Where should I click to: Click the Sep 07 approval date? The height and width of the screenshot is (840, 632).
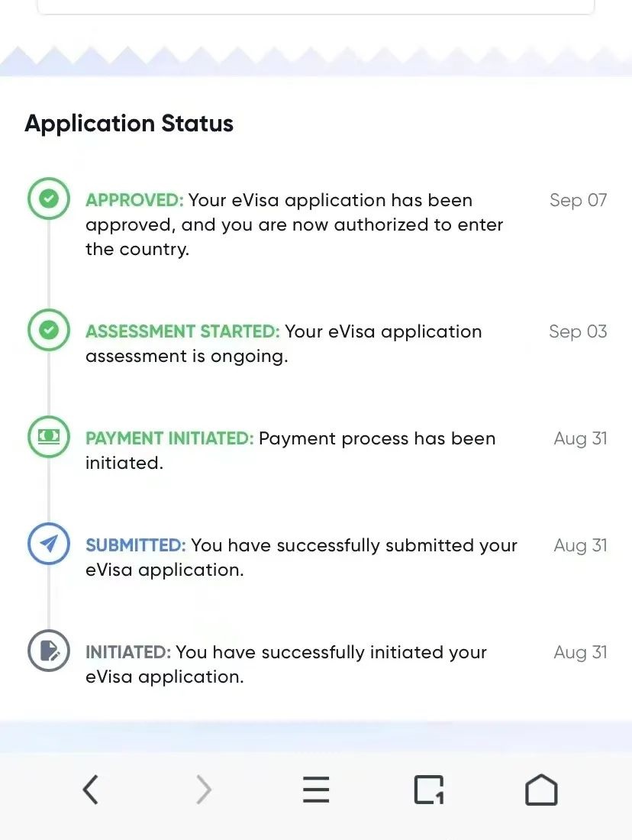tap(579, 200)
